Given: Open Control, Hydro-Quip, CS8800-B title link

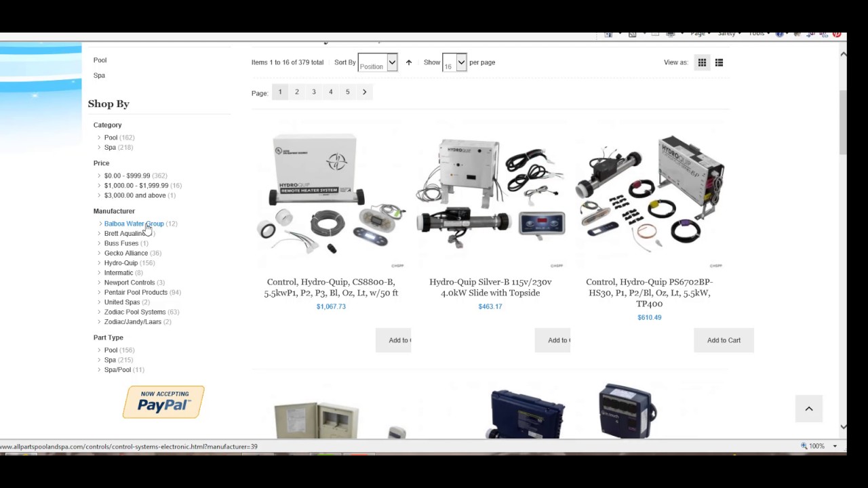Looking at the screenshot, I should [331, 287].
